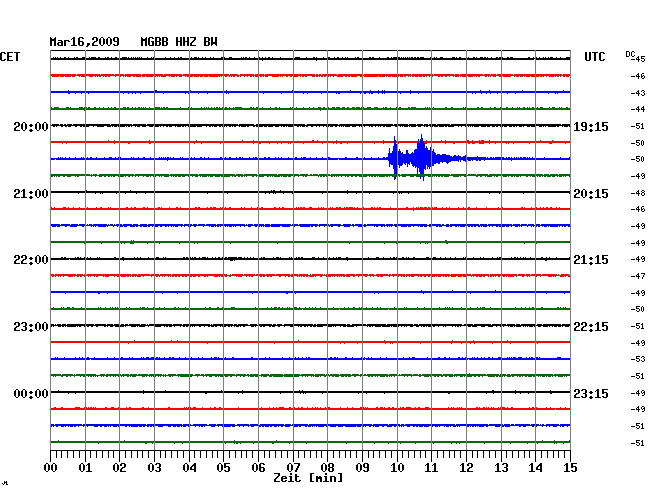Click the DC value -53
Viewport: 650px width, 494px height.
(638, 359)
